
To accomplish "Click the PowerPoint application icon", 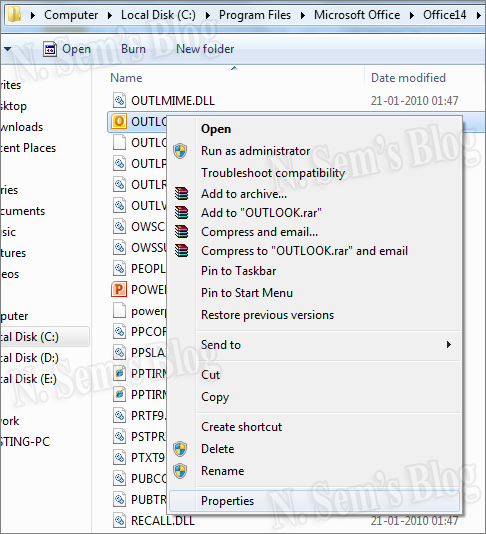I will click(x=119, y=289).
